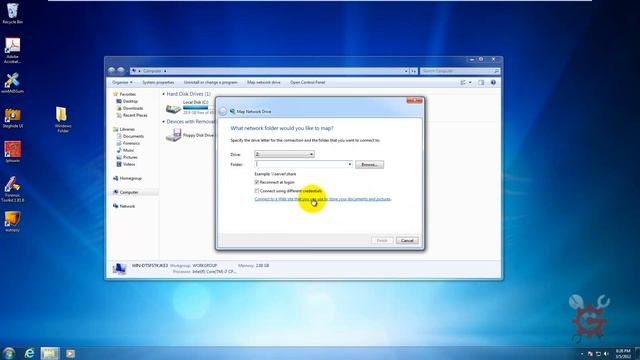Click the Cancel button in the dialog
This screenshot has height=360, width=640.
(407, 240)
